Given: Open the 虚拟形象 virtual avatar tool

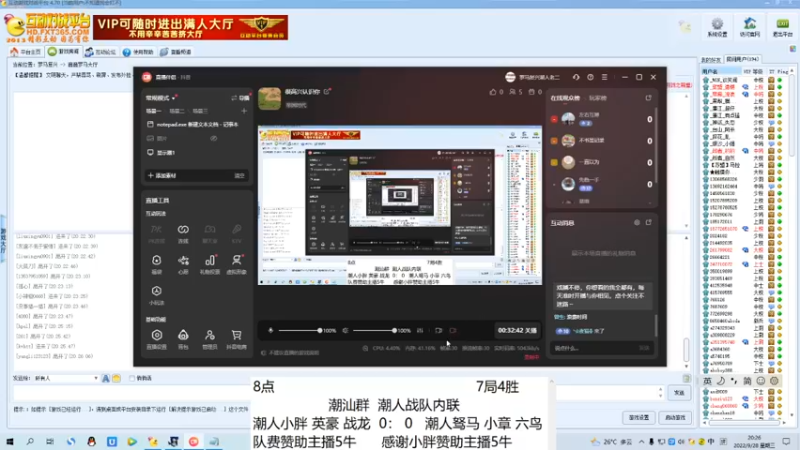Looking at the screenshot, I should click(x=236, y=264).
